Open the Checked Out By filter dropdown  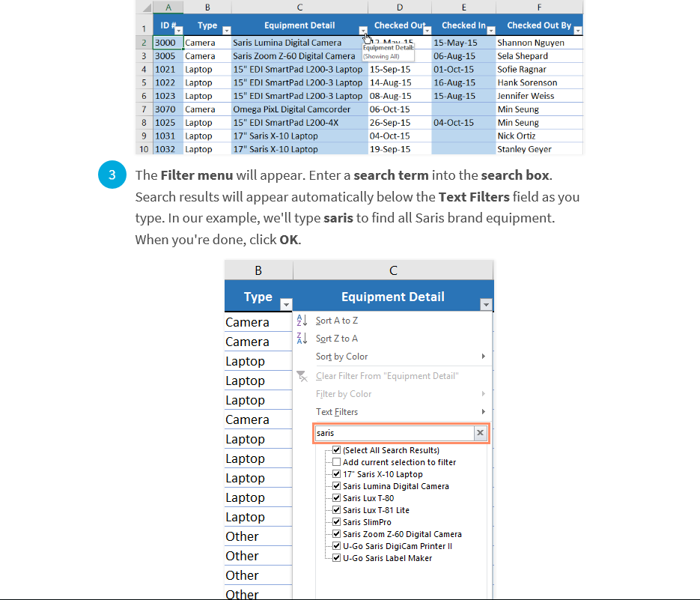point(578,31)
